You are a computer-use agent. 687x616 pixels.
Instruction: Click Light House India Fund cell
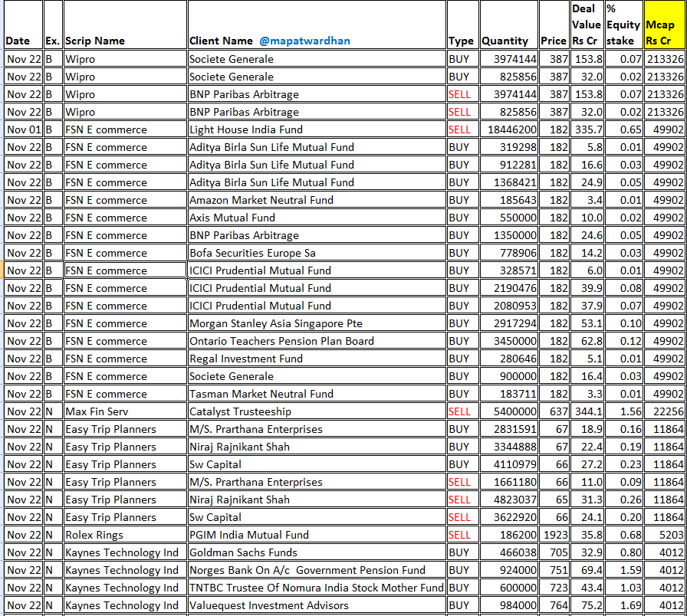pos(317,129)
